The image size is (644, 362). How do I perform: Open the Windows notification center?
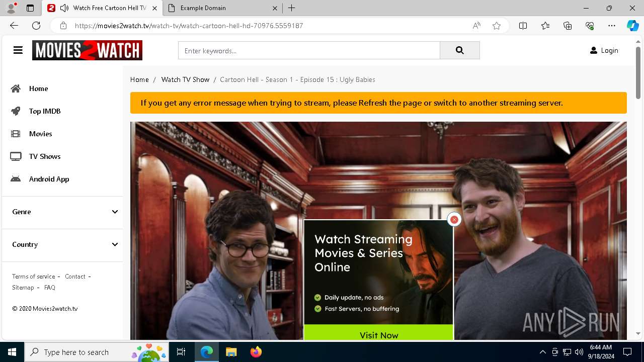[627, 352]
